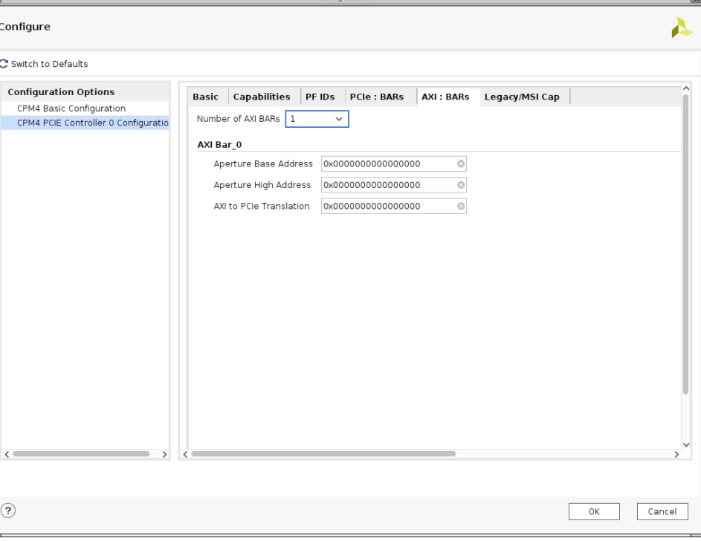Viewport: 701px width, 541px height.
Task: Clear the Aperture High Address field icon
Action: coord(460,185)
